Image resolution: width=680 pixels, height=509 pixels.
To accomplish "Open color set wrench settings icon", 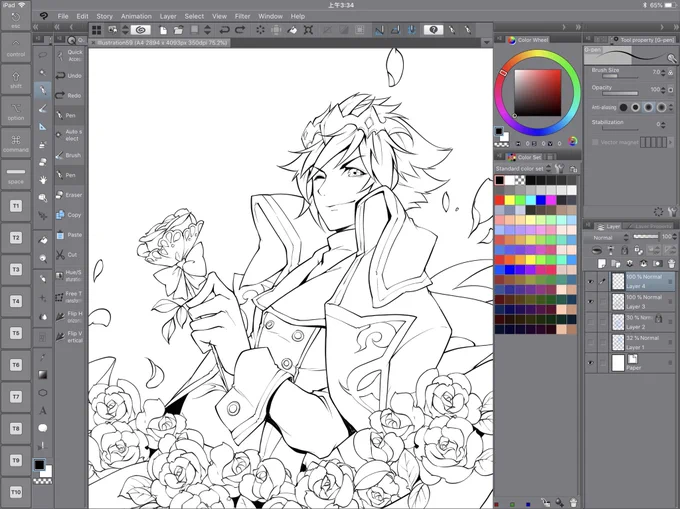I will click(x=559, y=168).
